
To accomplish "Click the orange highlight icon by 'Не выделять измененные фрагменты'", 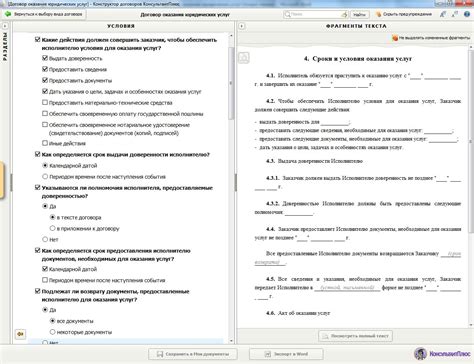I will [395, 38].
